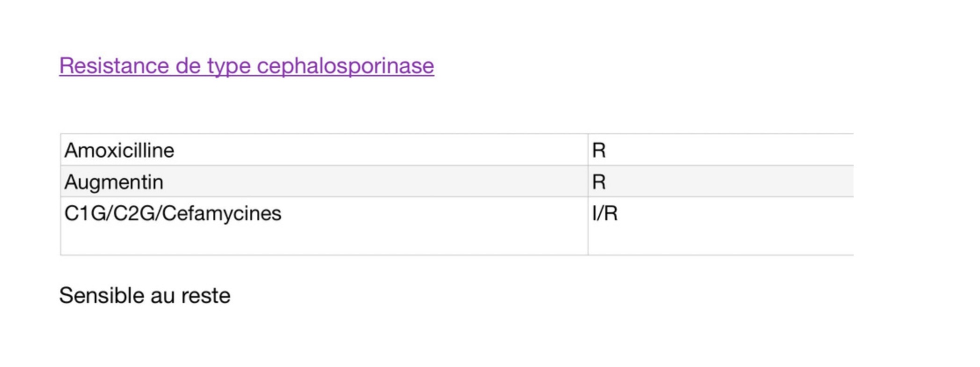Image resolution: width=980 pixels, height=367 pixels.
Task: Click the "Sensible au reste" line
Action: (x=144, y=296)
